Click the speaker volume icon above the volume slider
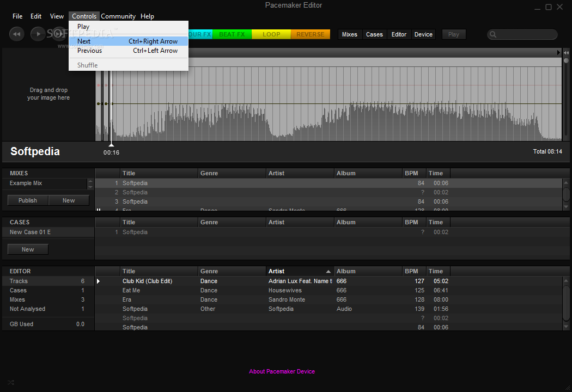This screenshot has width=572, height=392. [566, 53]
